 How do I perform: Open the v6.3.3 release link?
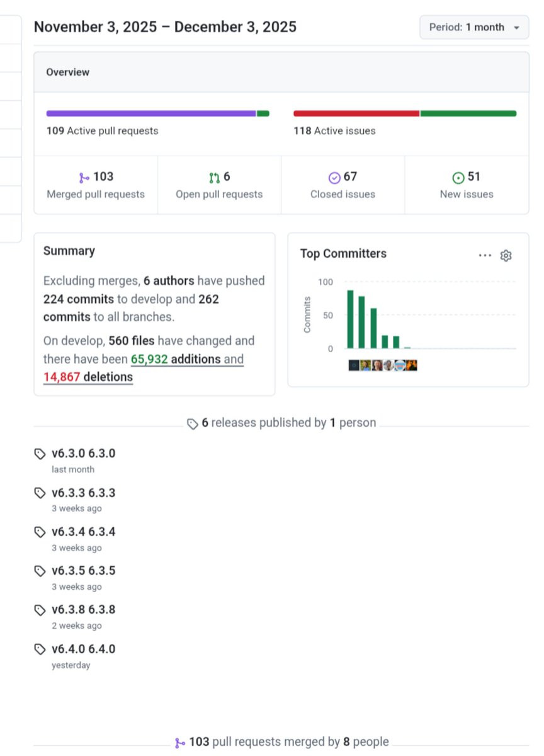[83, 493]
